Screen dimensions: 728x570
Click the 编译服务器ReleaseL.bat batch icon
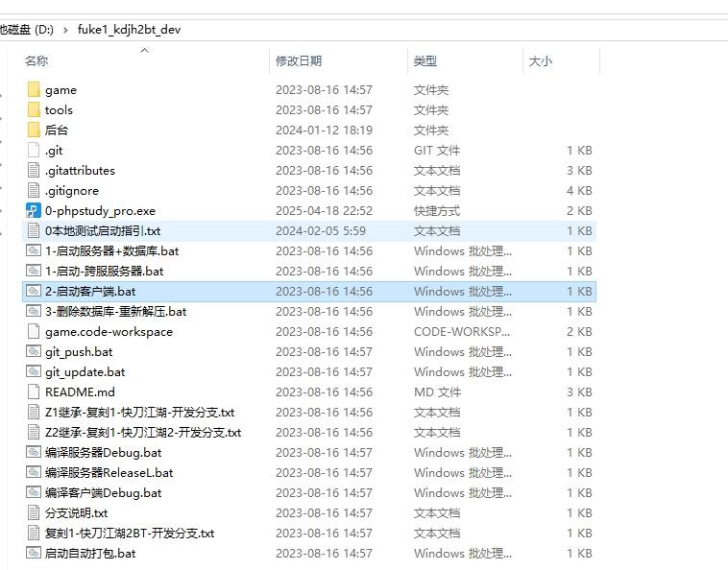(x=34, y=473)
